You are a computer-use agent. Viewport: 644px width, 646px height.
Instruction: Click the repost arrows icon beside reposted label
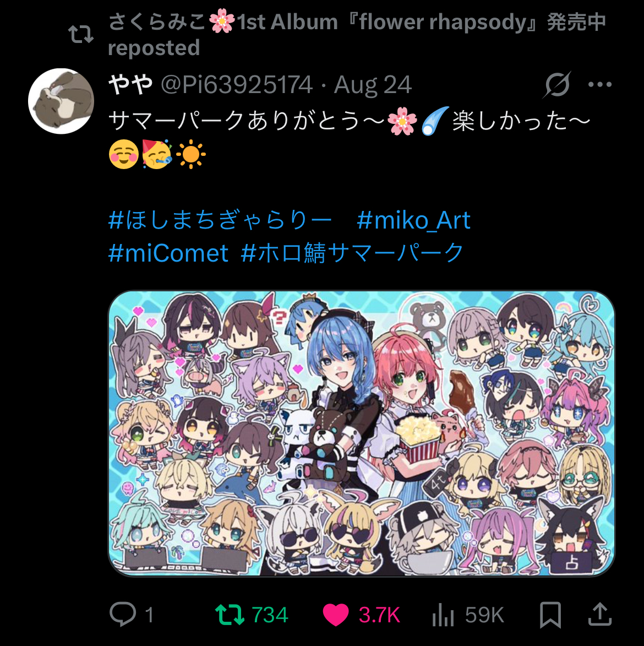pyautogui.click(x=81, y=34)
